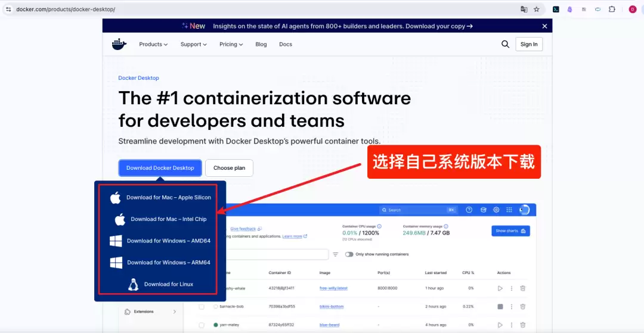Open the site search magnifier icon
644x333 pixels.
tap(505, 44)
